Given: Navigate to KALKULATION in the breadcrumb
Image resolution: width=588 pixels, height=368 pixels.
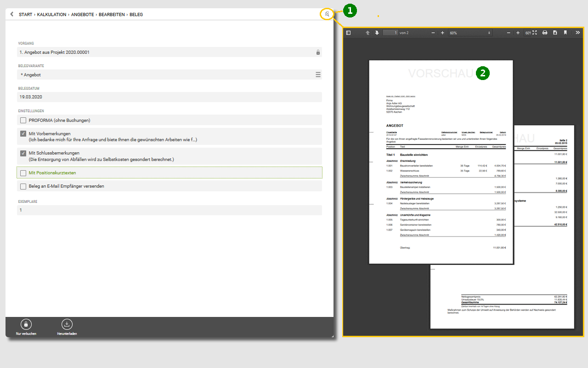Looking at the screenshot, I should click(52, 15).
